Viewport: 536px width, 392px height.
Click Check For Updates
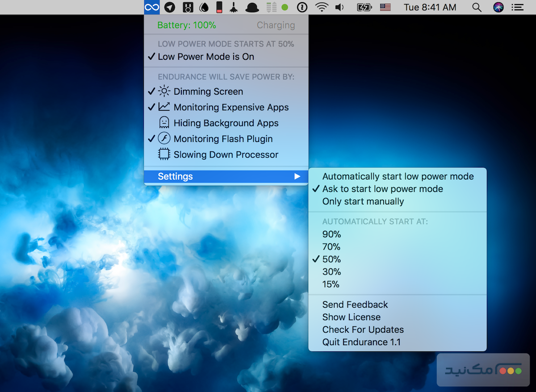(x=363, y=329)
